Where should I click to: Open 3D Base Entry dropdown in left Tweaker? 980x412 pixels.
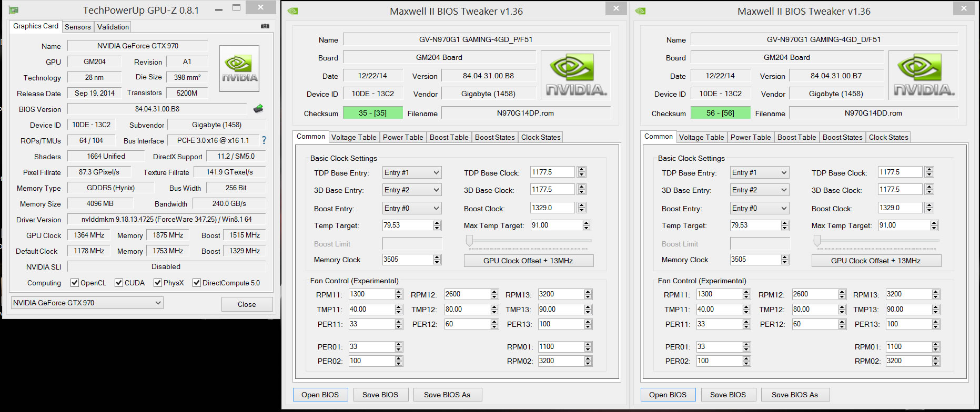412,190
